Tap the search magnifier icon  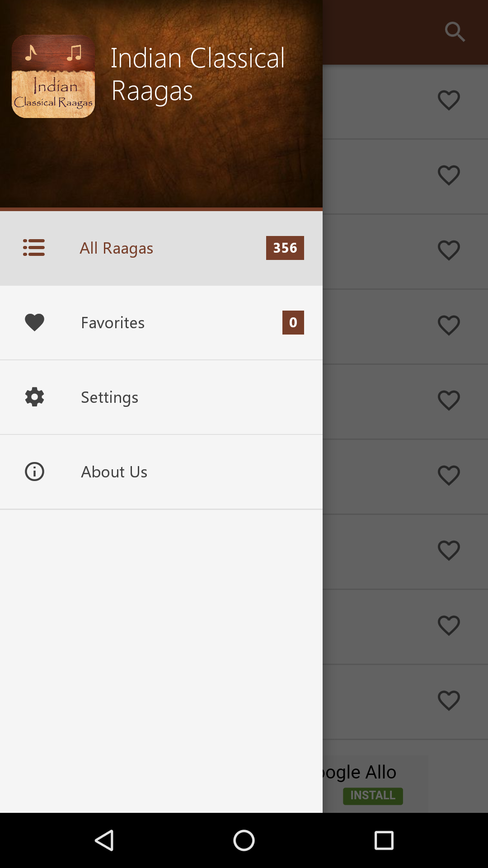coord(455,32)
